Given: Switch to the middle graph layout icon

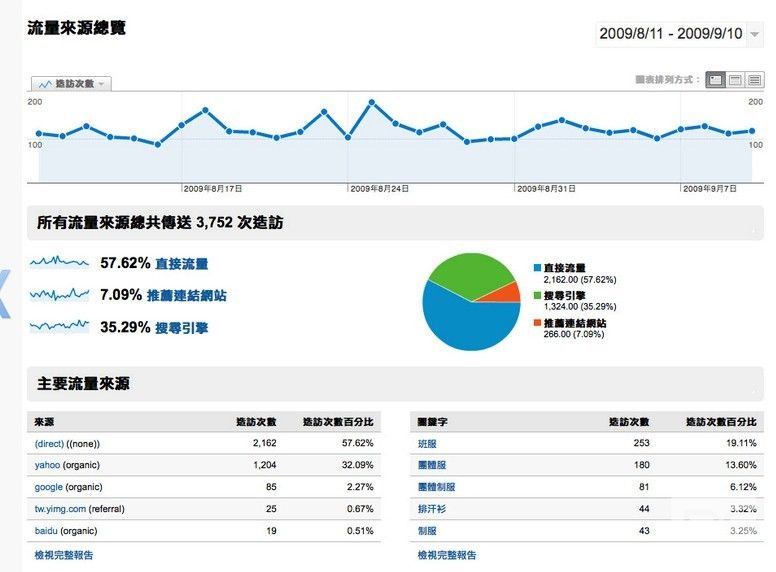Looking at the screenshot, I should [x=734, y=80].
